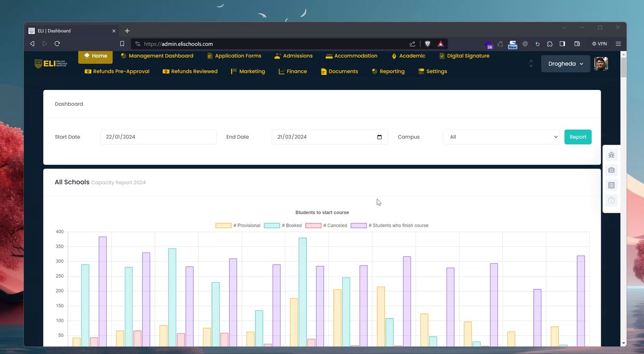This screenshot has height=354, width=644.
Task: Toggle the Provisional legend series
Action: click(x=238, y=226)
